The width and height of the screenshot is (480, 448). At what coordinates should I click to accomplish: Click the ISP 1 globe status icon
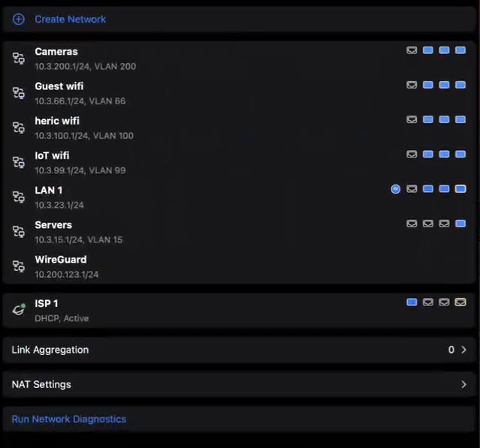coord(19,310)
